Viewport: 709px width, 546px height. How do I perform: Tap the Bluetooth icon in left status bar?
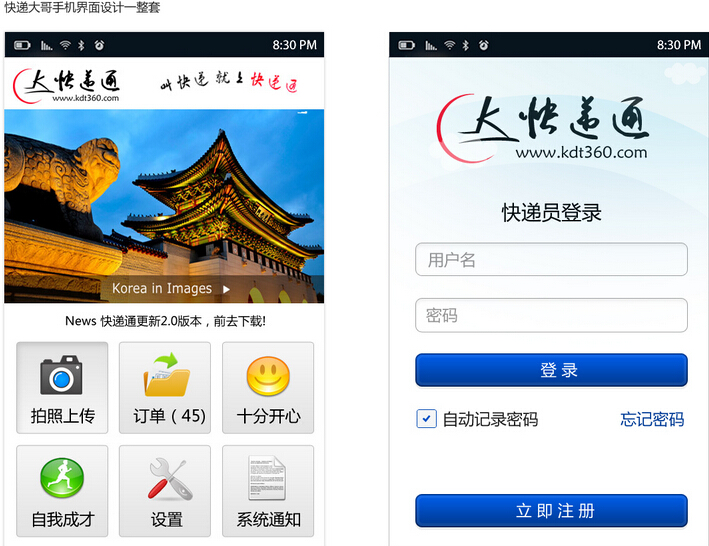point(81,45)
